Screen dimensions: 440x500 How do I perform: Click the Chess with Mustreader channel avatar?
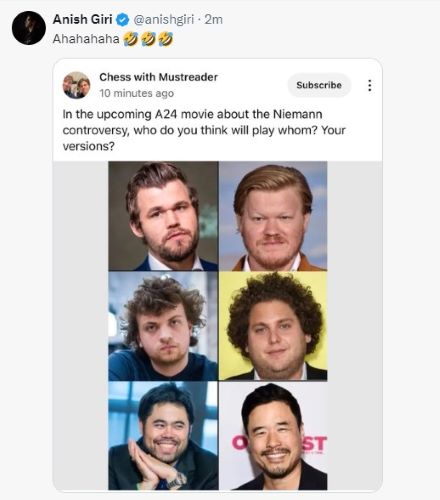click(76, 85)
